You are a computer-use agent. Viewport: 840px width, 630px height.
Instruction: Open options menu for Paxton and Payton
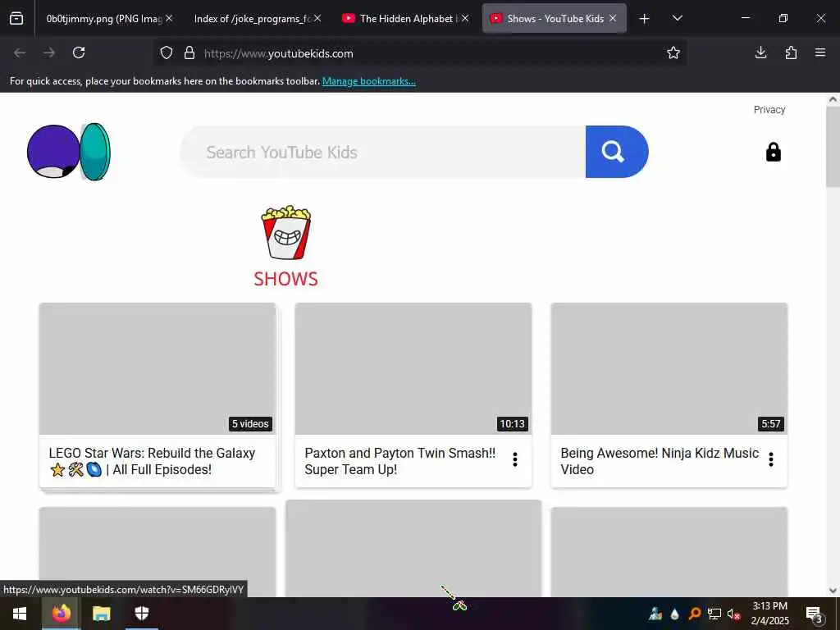[515, 459]
